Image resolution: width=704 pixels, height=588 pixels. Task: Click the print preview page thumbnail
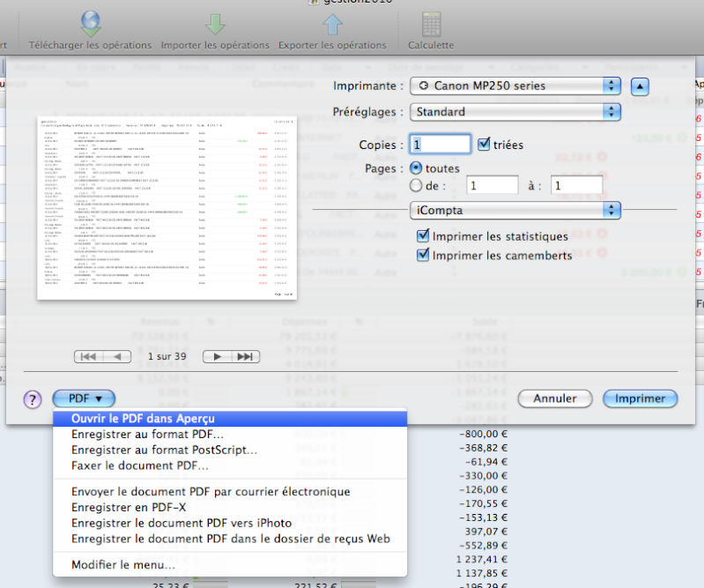point(167,208)
